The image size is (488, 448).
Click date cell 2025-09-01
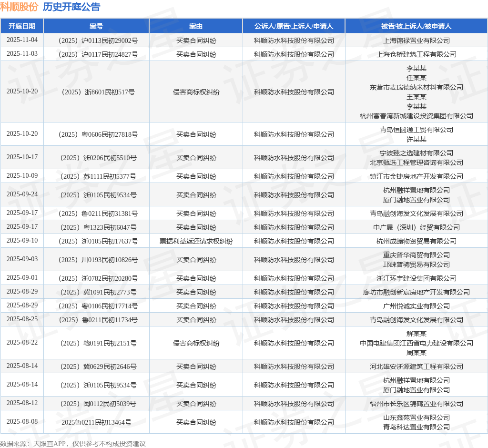[x=22, y=277]
